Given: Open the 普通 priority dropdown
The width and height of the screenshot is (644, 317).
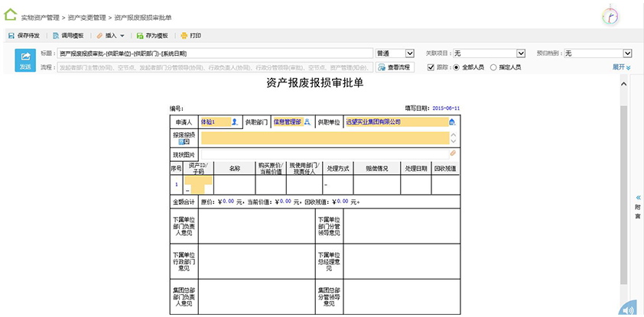Looking at the screenshot, I should pos(395,53).
